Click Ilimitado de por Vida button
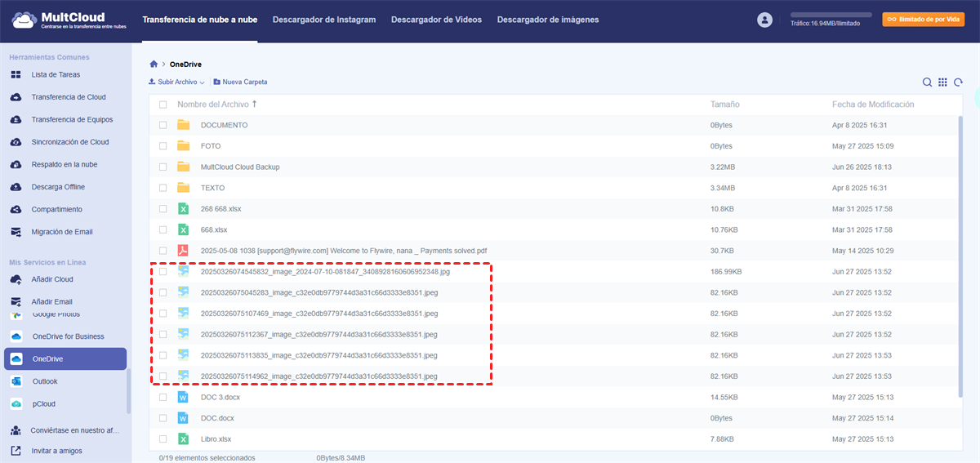Viewport: 980px width, 463px height. [x=924, y=20]
